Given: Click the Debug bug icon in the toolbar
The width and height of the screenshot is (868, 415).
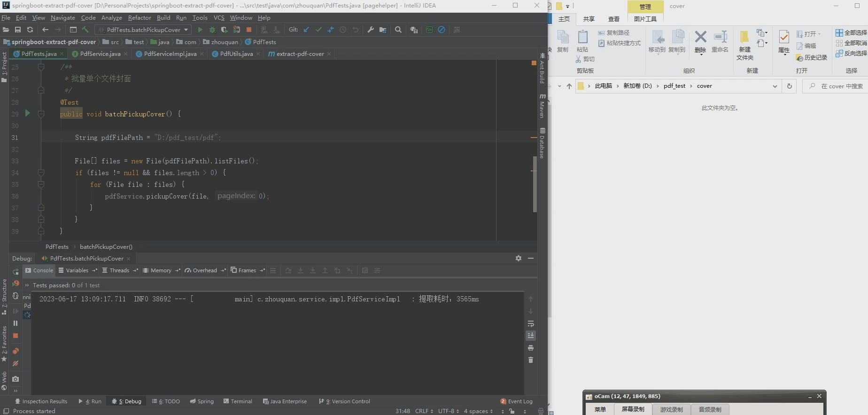Looking at the screenshot, I should tap(212, 30).
